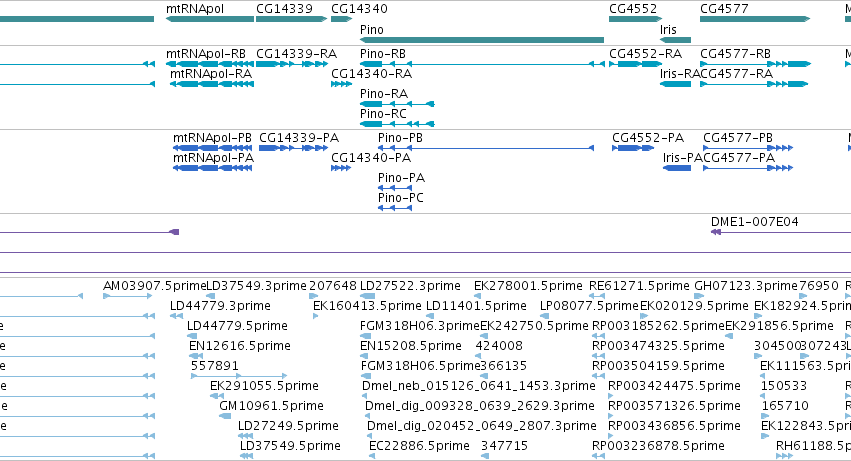
Task: Click transcript CG14340-RA
Action: tap(371, 74)
